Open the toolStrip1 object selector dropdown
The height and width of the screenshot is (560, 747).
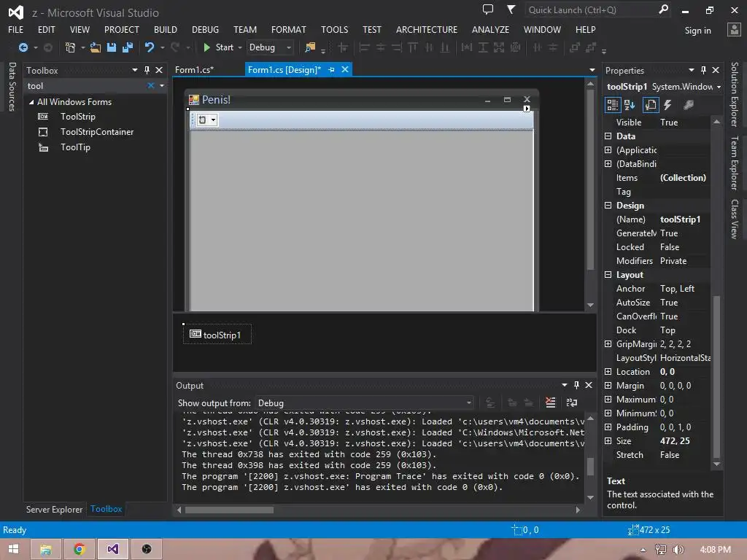(x=719, y=87)
